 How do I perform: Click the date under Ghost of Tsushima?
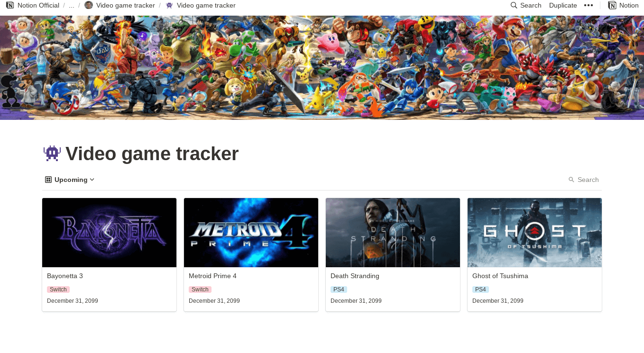click(498, 301)
